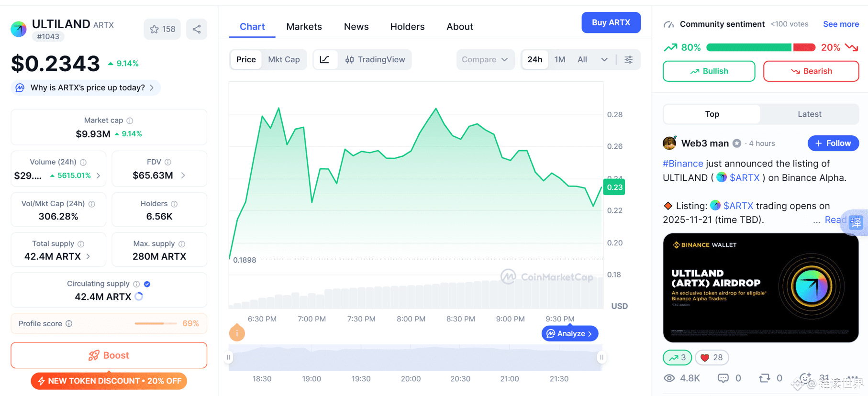
Task: Click the Buy ARTX button
Action: point(611,22)
